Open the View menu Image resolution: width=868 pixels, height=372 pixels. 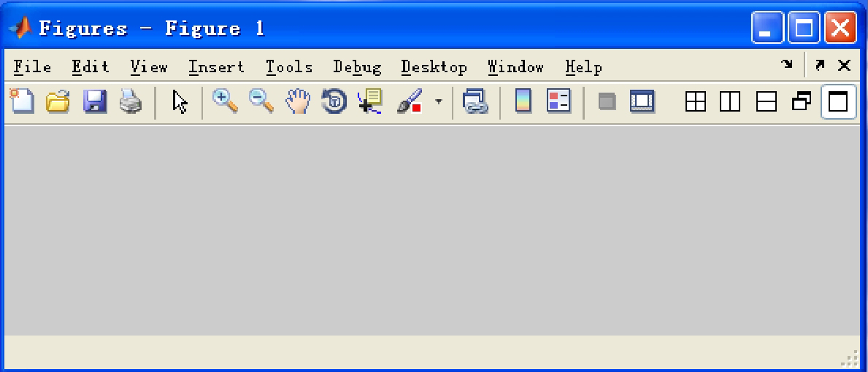click(x=149, y=67)
